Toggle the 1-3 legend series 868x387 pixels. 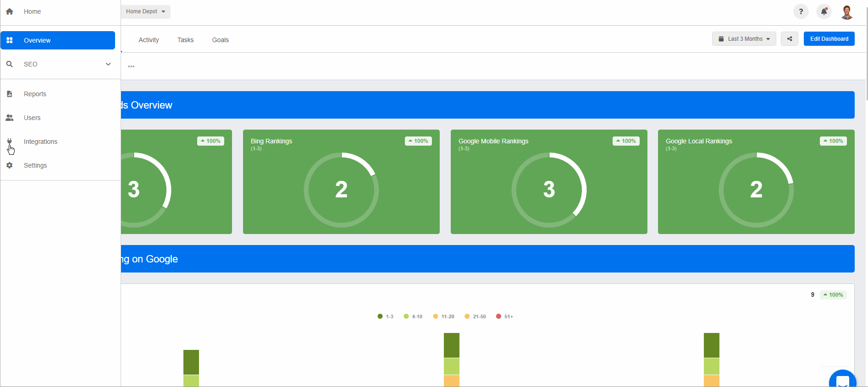385,316
